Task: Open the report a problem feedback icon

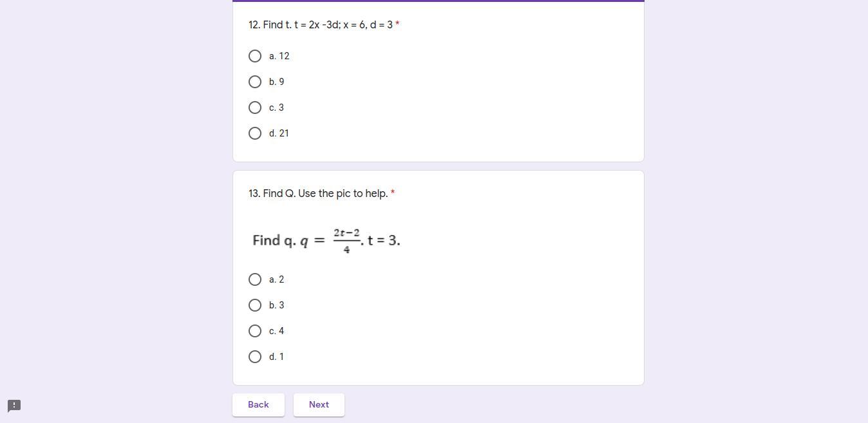Action: 14,406
